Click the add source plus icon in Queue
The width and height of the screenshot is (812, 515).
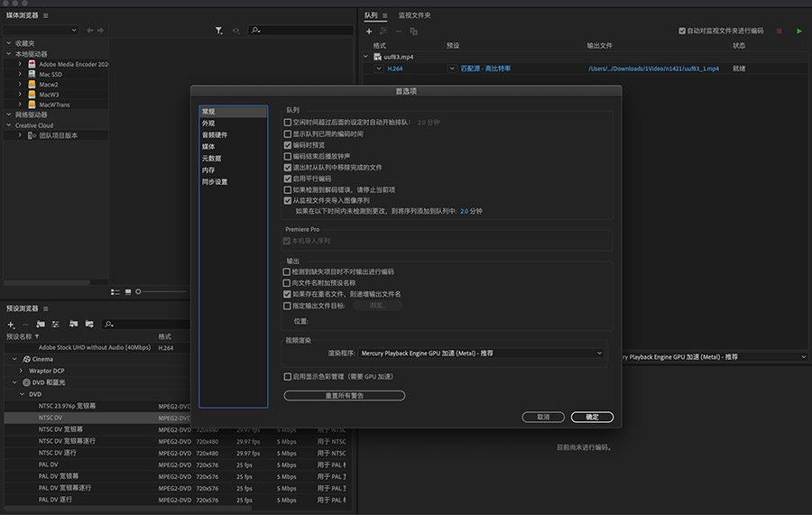click(369, 32)
